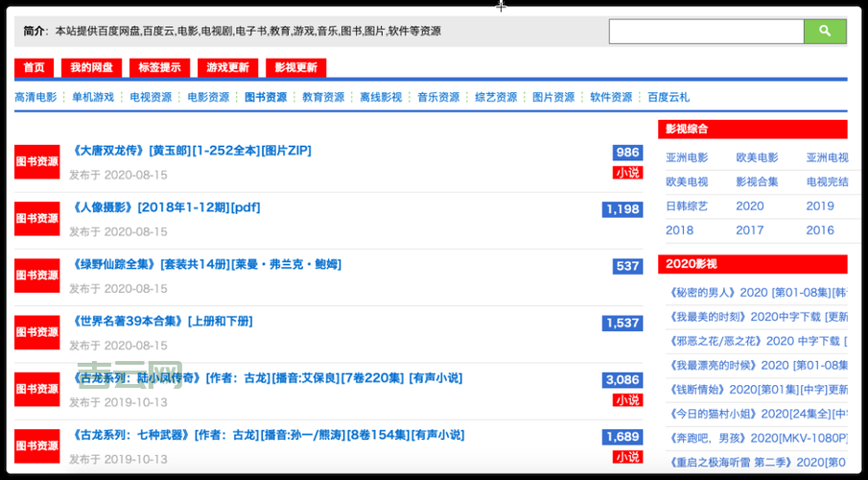Click the 图书资源 badge beside 《绿野仙踪全集》
The image size is (868, 480).
(36, 276)
